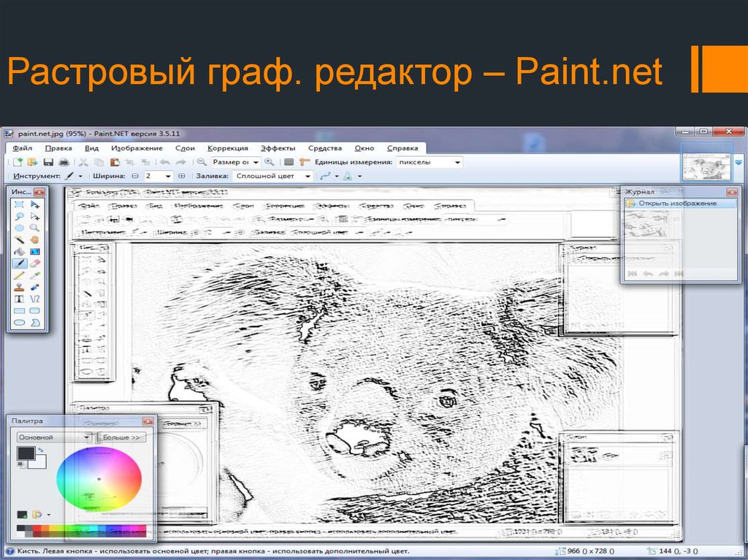Click the Print toolbar icon
The image size is (748, 560).
[64, 162]
